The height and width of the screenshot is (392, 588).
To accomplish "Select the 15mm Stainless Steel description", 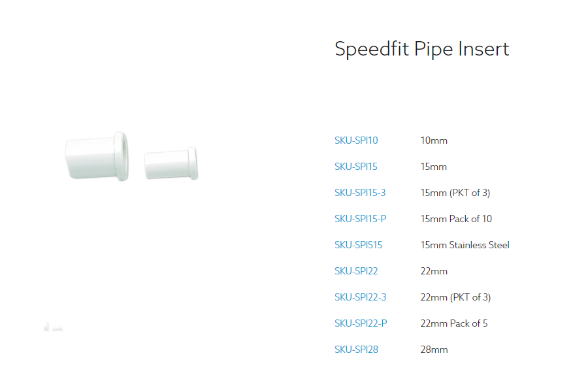I will tap(465, 245).
